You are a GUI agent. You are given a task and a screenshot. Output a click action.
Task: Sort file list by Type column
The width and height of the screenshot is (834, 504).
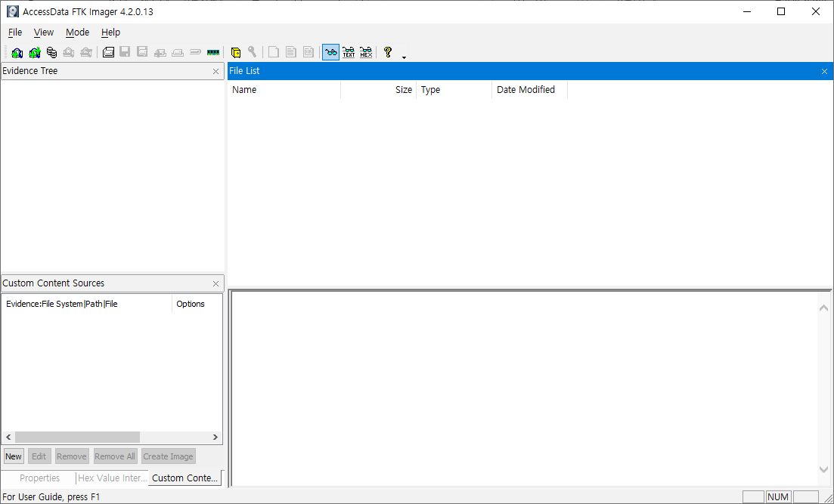click(454, 90)
